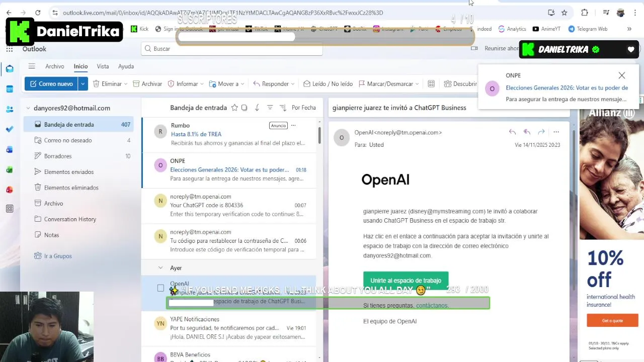The height and width of the screenshot is (362, 644).
Task: Click the browser address bar
Action: pos(297,13)
